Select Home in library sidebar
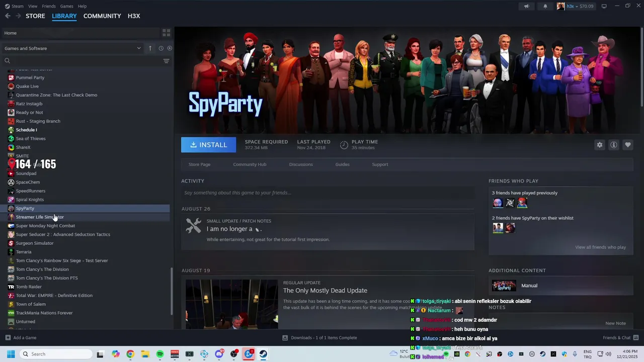The image size is (644, 362). pyautogui.click(x=80, y=33)
